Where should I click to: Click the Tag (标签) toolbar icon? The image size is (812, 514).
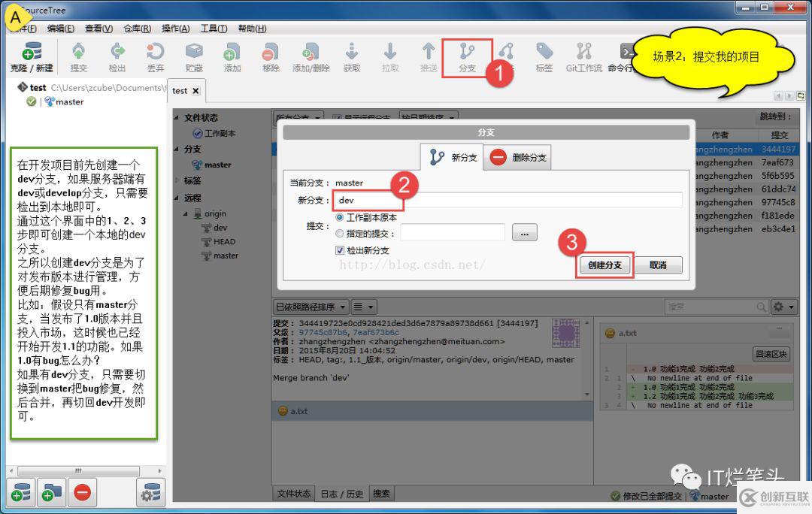tap(544, 57)
